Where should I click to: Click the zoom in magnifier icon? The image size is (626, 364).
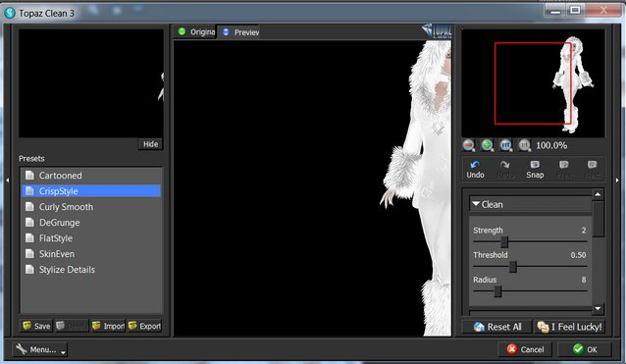click(x=487, y=145)
